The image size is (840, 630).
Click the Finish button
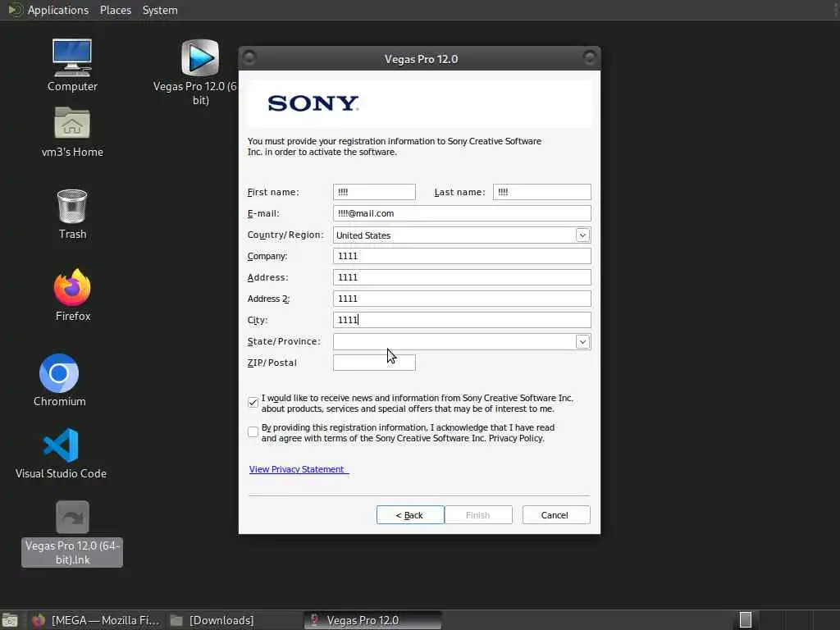click(478, 515)
